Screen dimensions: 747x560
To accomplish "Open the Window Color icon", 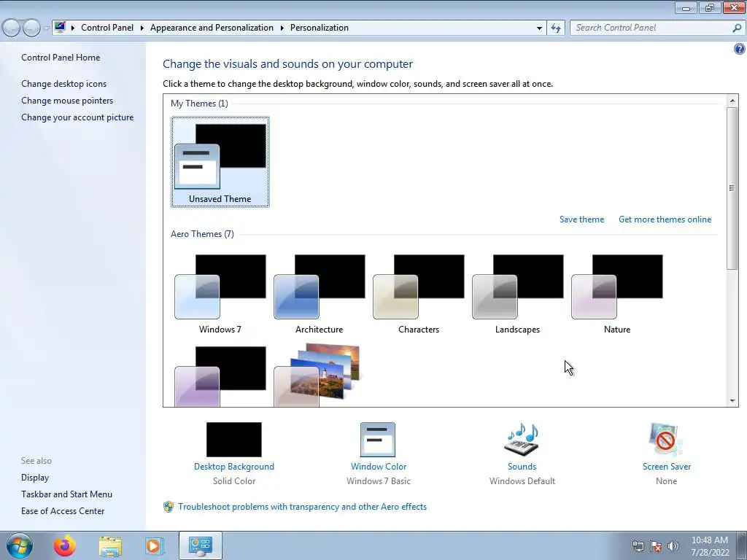I will point(378,440).
